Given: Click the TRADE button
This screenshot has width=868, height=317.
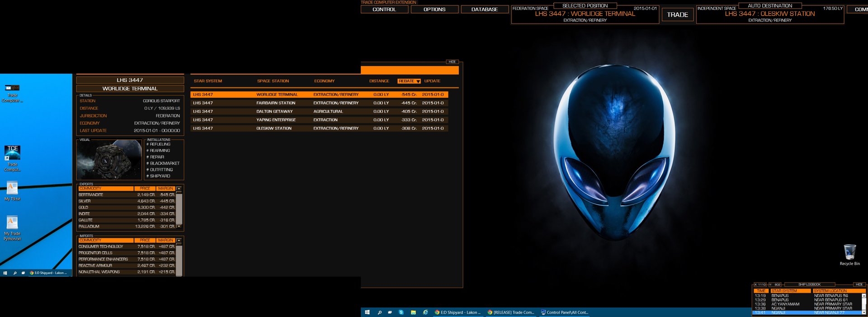Looking at the screenshot, I should [x=677, y=14].
